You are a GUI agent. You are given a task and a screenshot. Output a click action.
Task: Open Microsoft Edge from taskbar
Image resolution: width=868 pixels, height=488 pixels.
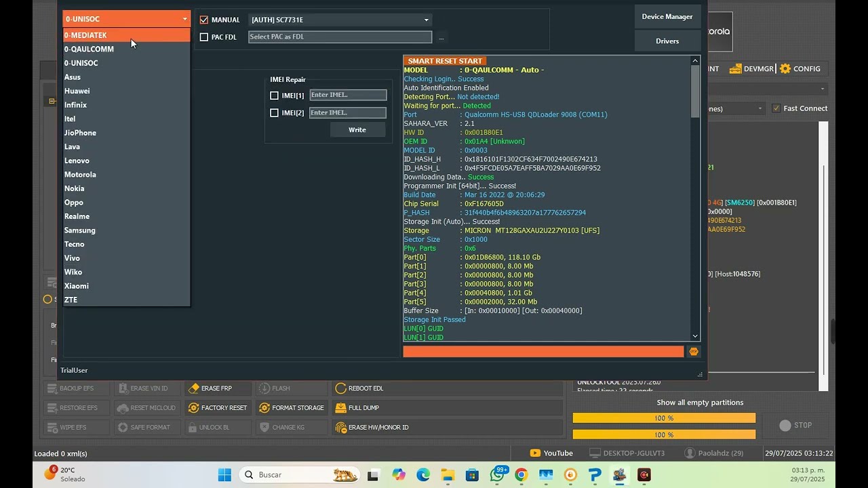423,475
